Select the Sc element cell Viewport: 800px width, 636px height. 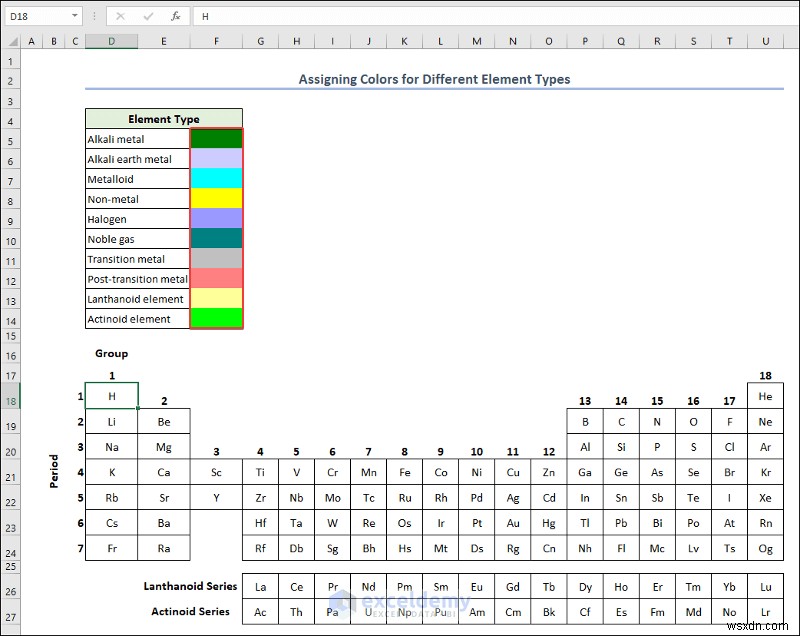(216, 472)
